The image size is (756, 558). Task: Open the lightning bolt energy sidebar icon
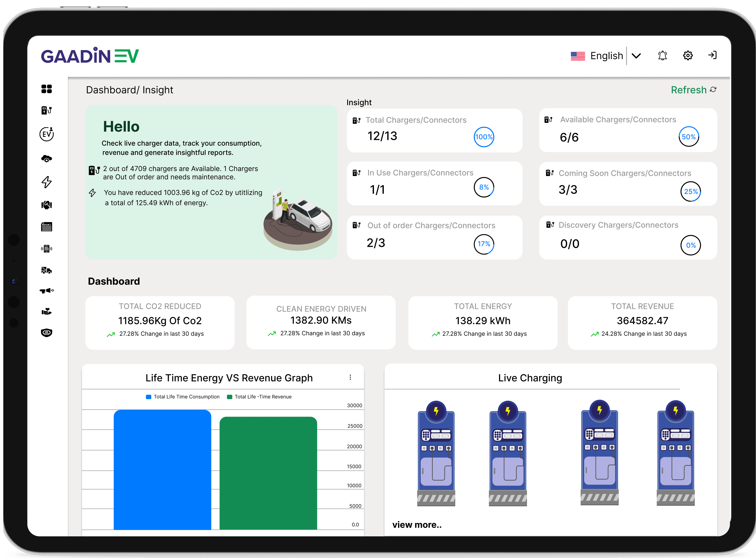pos(47,182)
